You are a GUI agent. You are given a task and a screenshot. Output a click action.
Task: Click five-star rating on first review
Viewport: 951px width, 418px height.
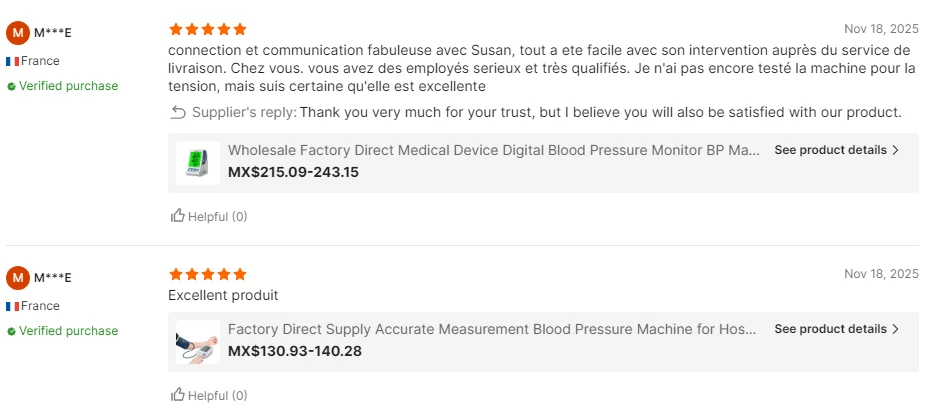pyautogui.click(x=208, y=30)
